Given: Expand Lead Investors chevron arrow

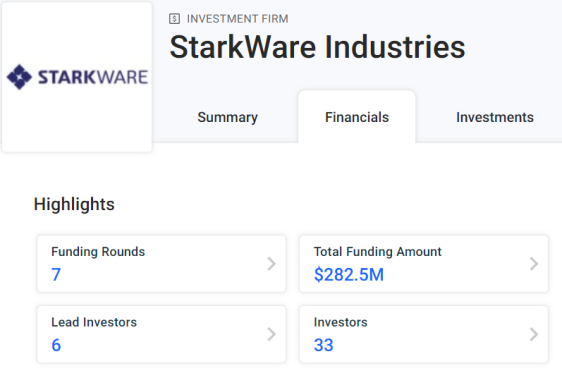Looking at the screenshot, I should tap(272, 334).
